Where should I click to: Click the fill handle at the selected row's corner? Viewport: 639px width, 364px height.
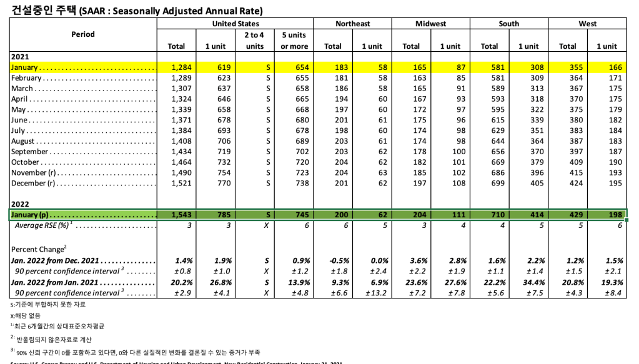pyautogui.click(x=627, y=220)
